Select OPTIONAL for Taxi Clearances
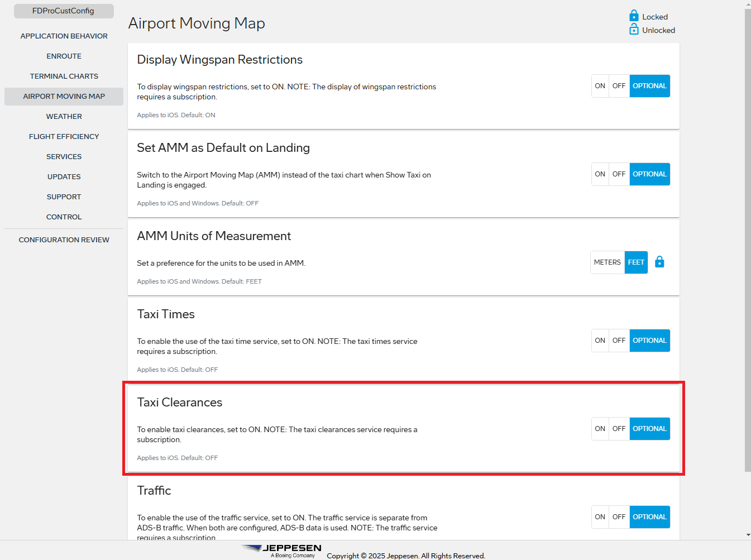The height and width of the screenshot is (560, 751). point(649,429)
